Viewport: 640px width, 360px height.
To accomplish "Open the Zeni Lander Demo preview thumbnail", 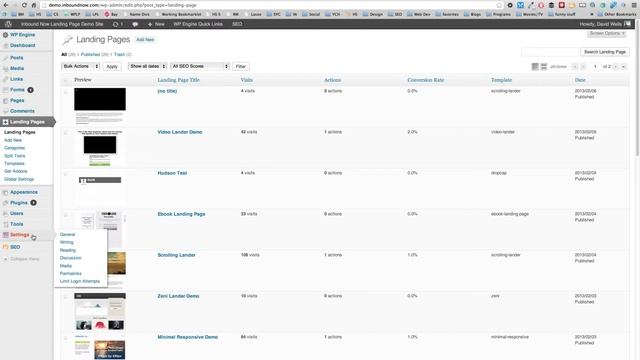I will pos(100,311).
